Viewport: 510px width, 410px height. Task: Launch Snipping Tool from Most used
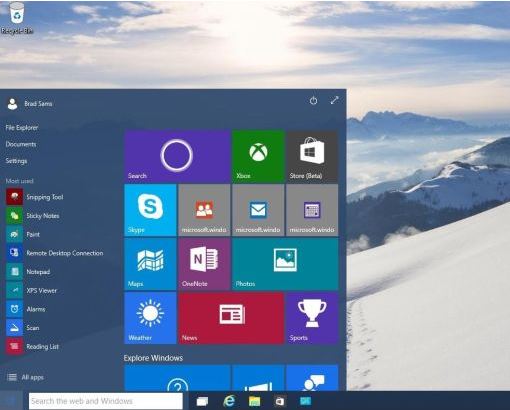35,197
